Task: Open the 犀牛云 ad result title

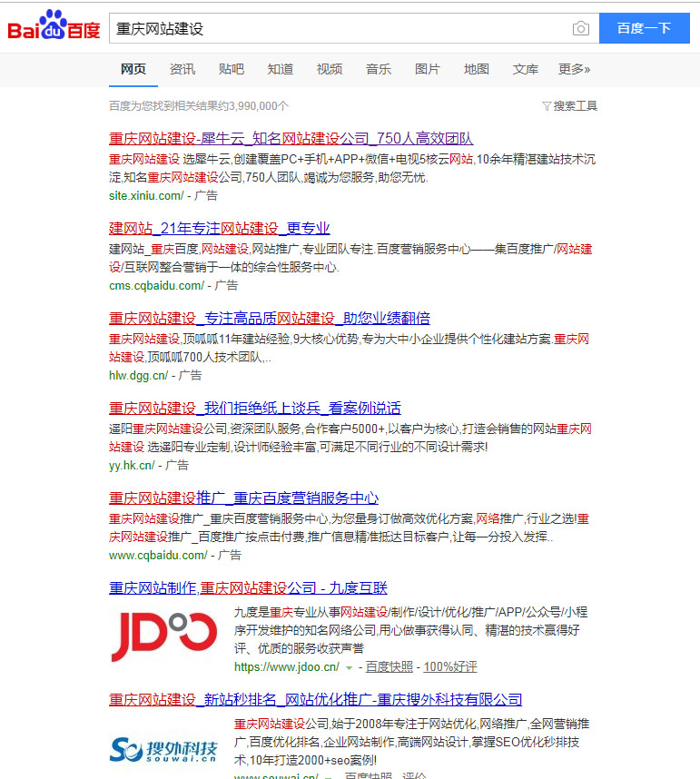Action: click(291, 139)
